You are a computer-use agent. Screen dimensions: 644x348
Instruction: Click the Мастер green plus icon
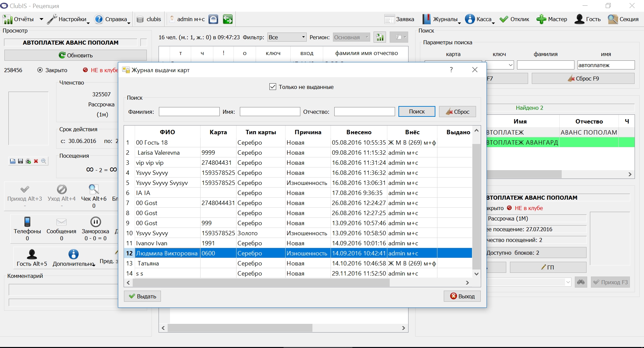pos(541,19)
